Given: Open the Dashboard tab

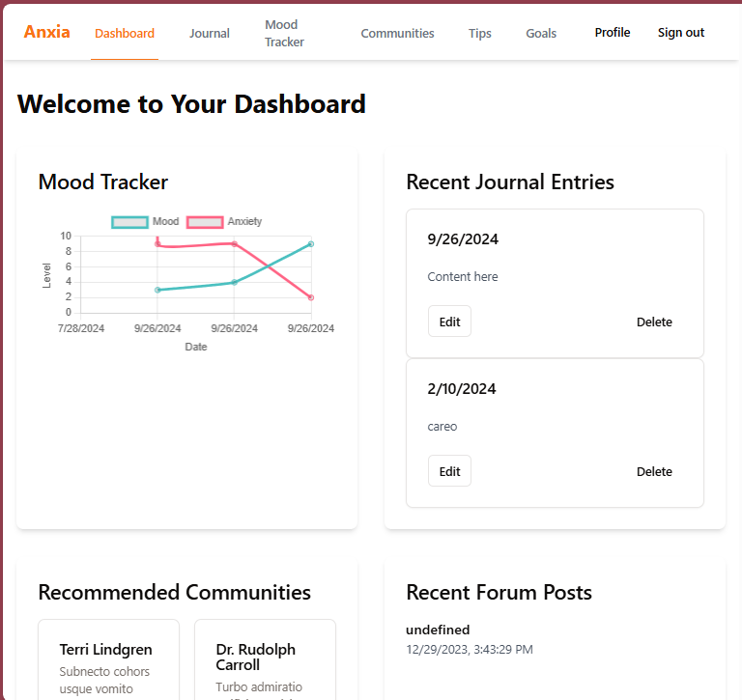Looking at the screenshot, I should (x=125, y=33).
